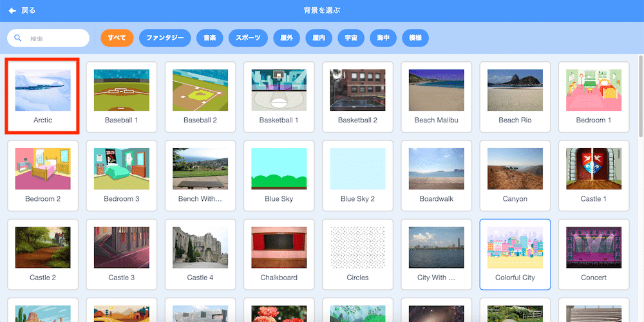The image size is (644, 322).
Task: Select the すべて category filter
Action: tap(117, 38)
